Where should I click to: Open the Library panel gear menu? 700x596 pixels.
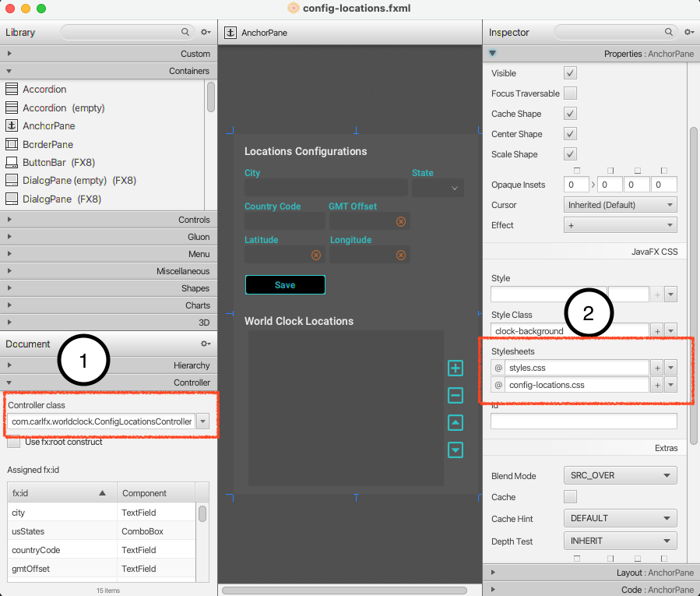coord(206,32)
